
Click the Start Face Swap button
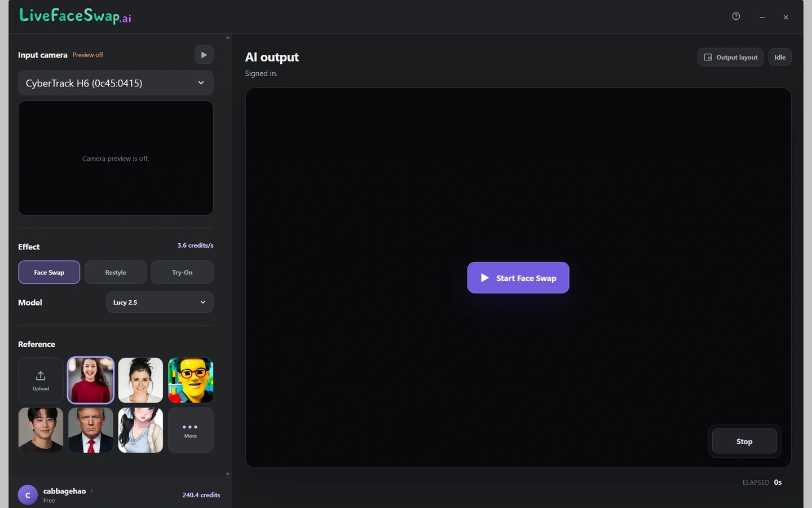[x=518, y=278]
